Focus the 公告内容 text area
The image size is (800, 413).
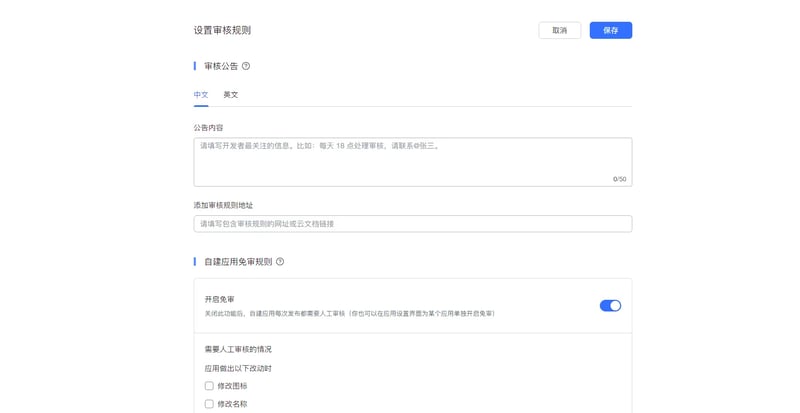pyautogui.click(x=413, y=162)
